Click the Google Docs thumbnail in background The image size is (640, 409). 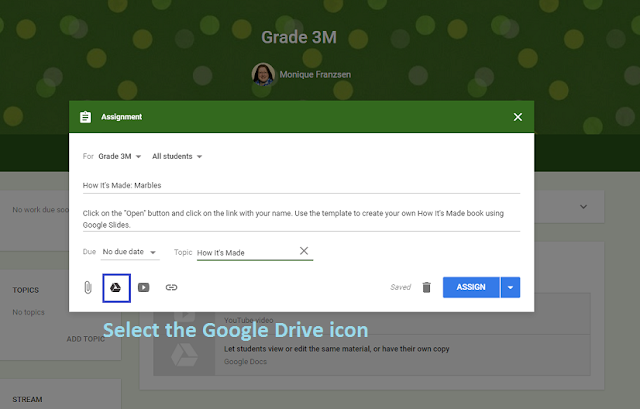click(184, 355)
